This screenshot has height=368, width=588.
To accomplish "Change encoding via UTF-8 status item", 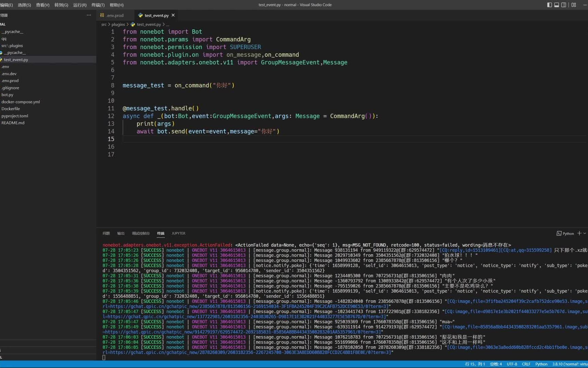I will (x=512, y=364).
